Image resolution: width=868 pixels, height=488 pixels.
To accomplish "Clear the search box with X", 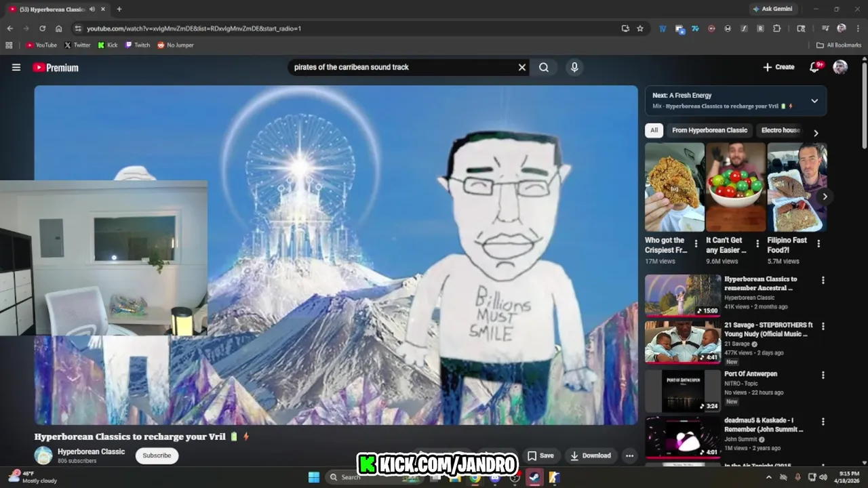I will [522, 67].
